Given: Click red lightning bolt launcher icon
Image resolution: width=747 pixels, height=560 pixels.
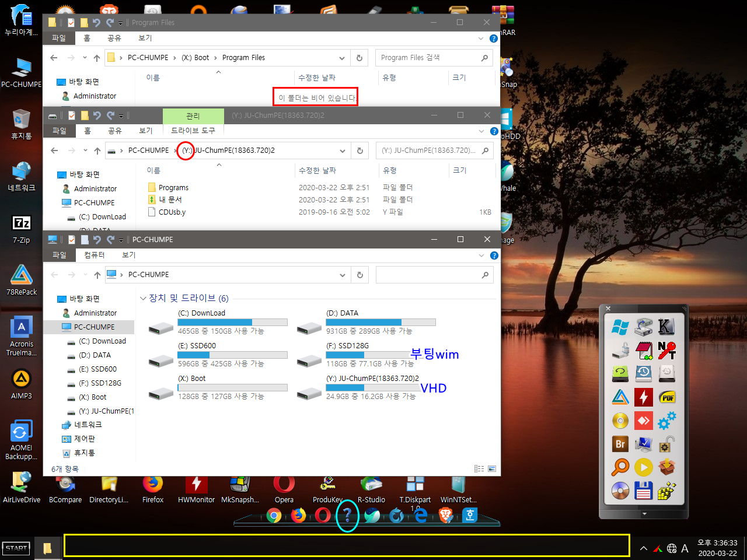Looking at the screenshot, I should (643, 397).
